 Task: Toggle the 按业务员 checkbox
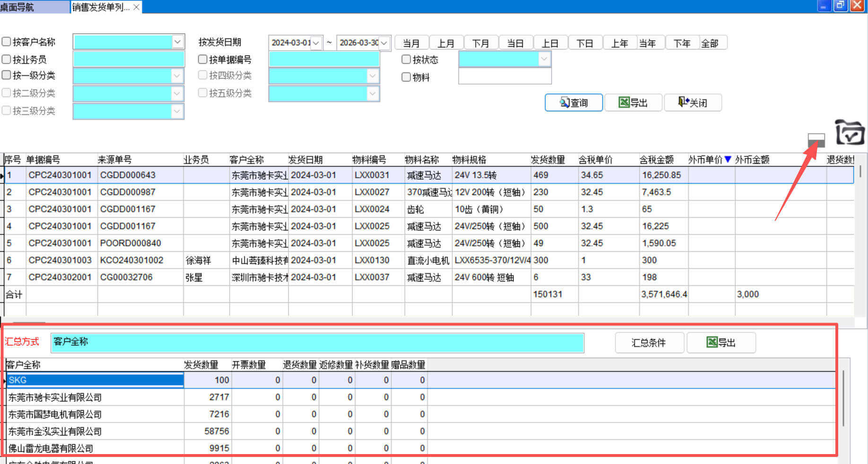coord(7,59)
